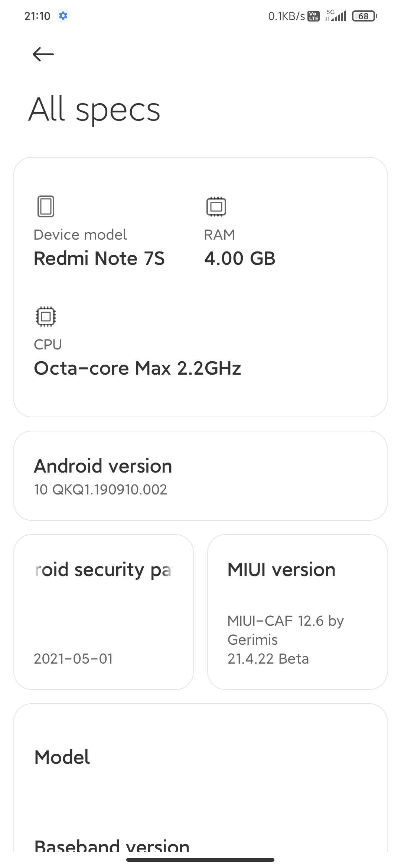Tap the RAM chip icon
The image size is (401, 868).
pos(216,206)
